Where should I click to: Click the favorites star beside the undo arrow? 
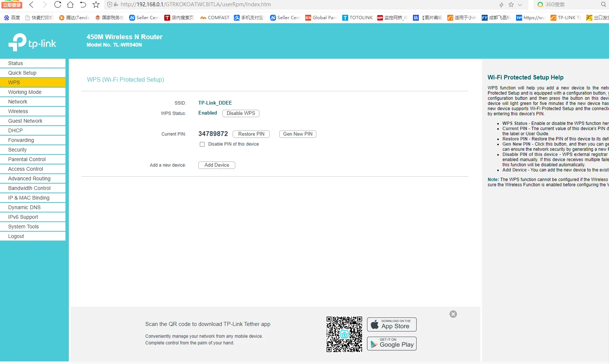96,5
